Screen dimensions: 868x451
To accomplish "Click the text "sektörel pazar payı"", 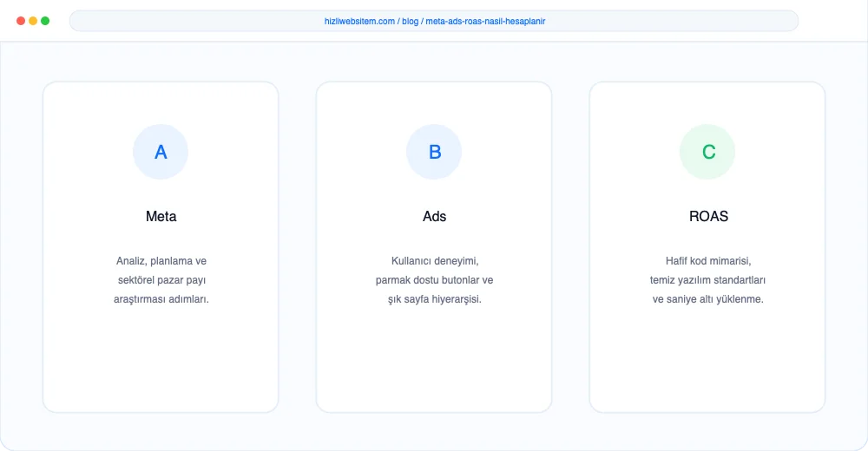I will click(161, 280).
